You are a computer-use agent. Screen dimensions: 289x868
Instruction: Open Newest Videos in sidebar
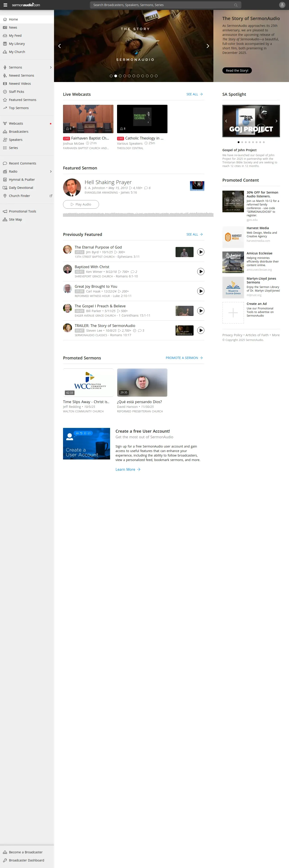click(27, 84)
